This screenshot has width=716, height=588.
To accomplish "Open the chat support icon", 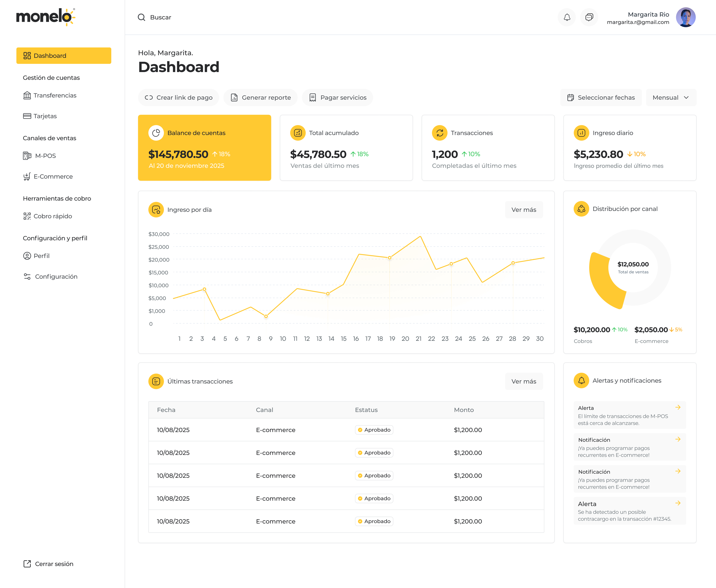I will 589,17.
